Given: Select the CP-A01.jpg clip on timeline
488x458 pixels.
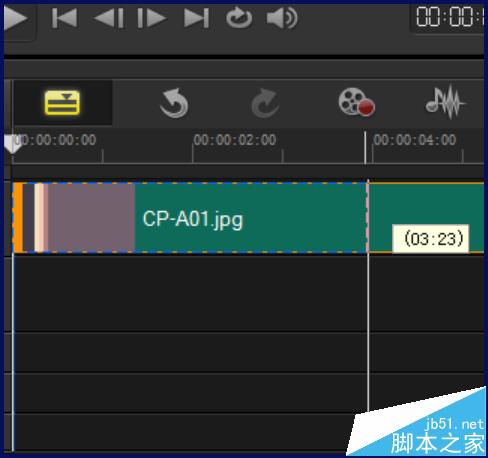Looking at the screenshot, I should (x=190, y=218).
